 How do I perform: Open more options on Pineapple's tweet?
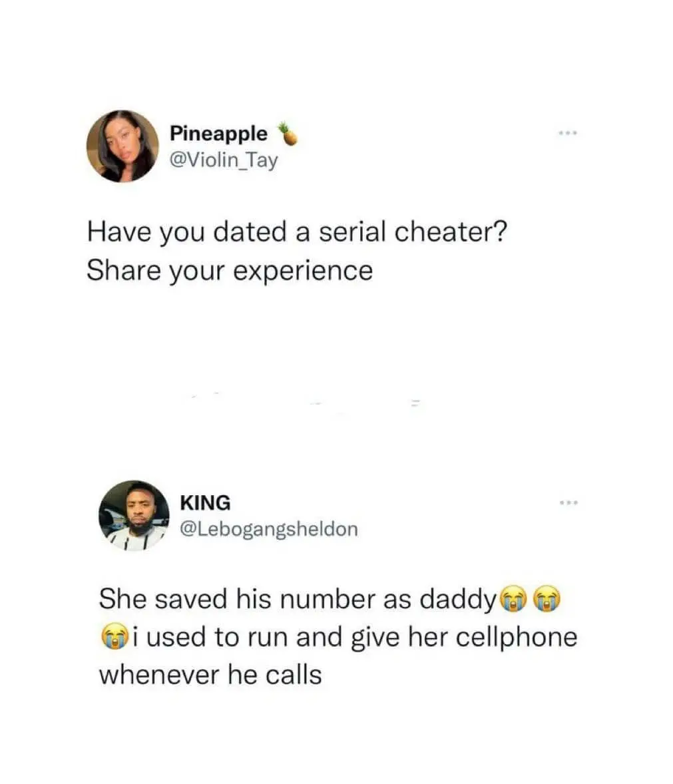click(568, 133)
